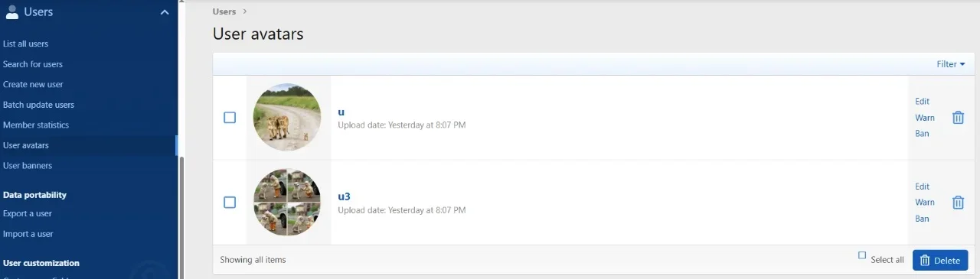Tick the checkbox for user u
Viewport: 980px width, 279px height.
pyautogui.click(x=230, y=118)
